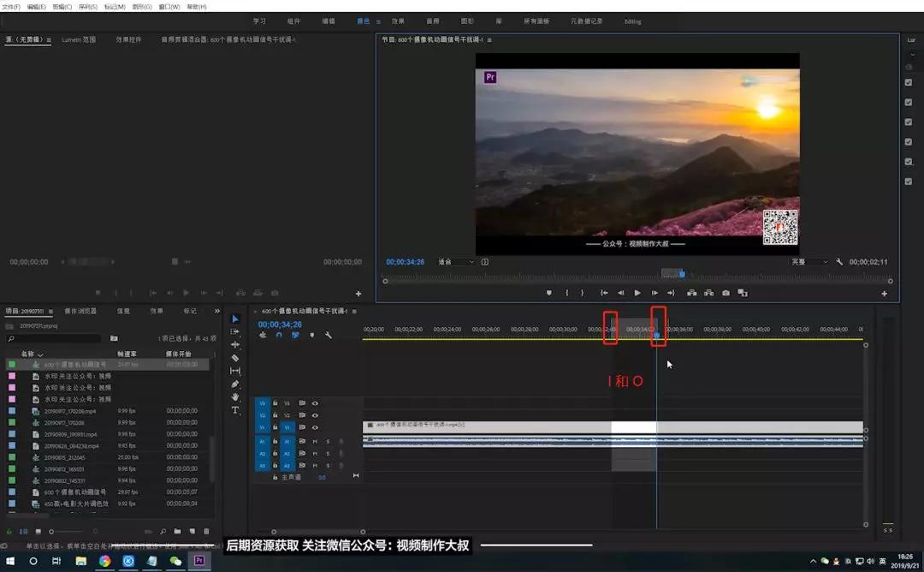Screen dimensions: 924x572
Task: Toggle visibility eye for track V3
Action: (x=315, y=403)
